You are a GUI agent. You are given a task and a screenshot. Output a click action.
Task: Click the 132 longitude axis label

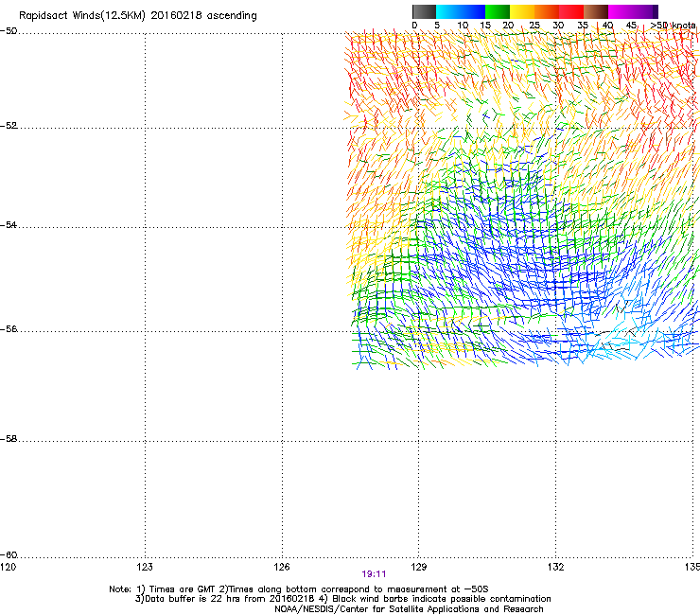556,567
